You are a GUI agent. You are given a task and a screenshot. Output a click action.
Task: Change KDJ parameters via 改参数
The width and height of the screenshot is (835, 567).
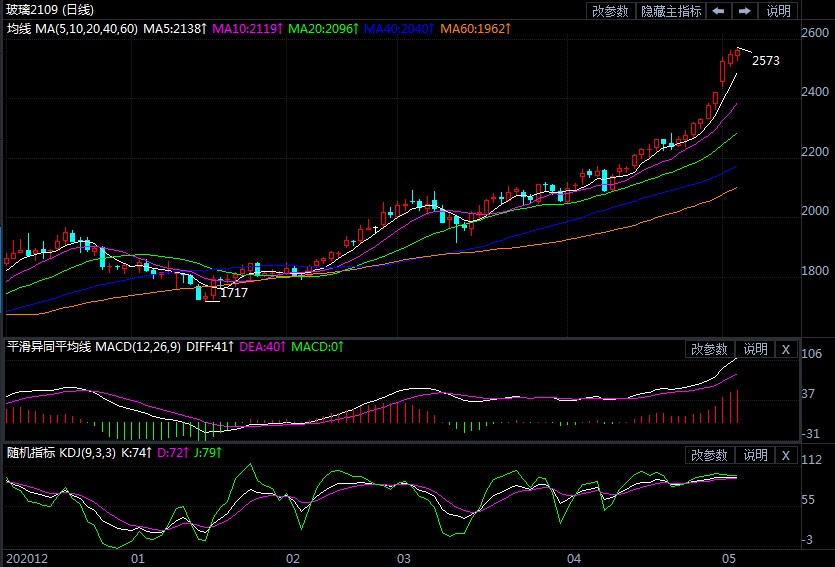click(x=711, y=455)
